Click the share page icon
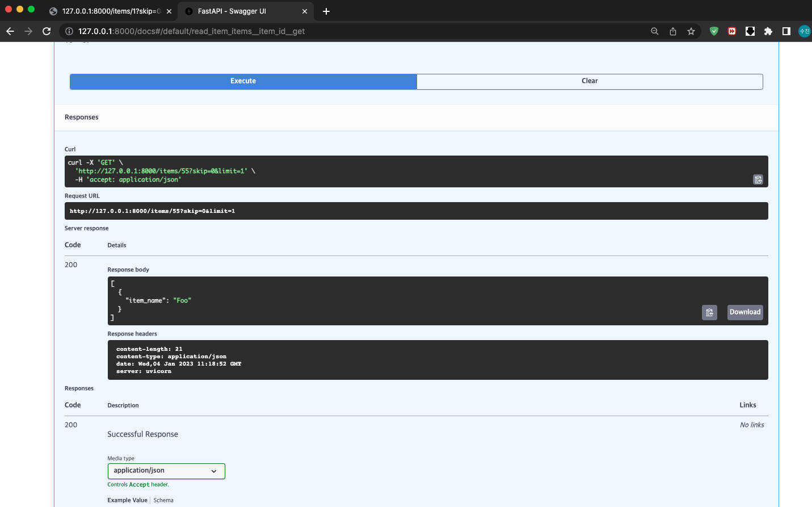The height and width of the screenshot is (507, 812). [x=673, y=31]
